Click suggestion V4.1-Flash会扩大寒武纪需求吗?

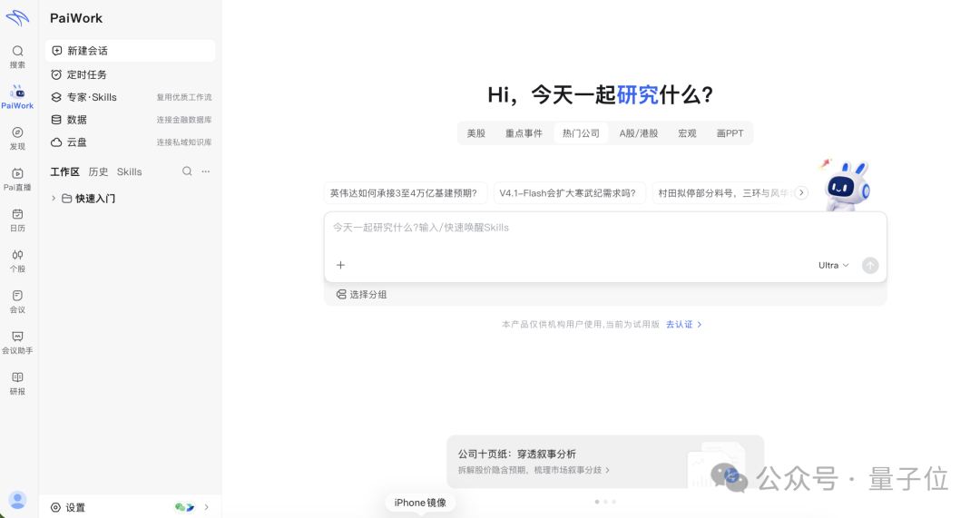(x=569, y=193)
